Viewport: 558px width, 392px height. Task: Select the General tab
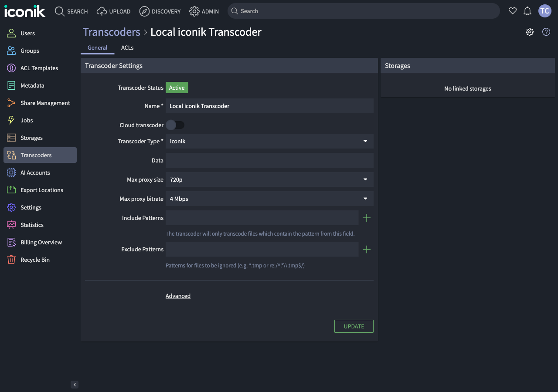[97, 47]
